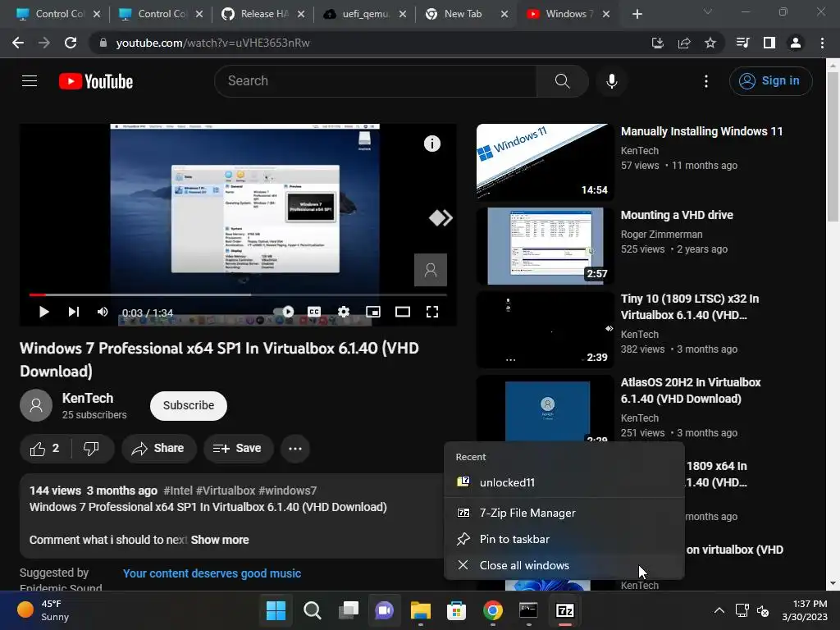Click the search magnifier button
This screenshot has height=630, width=840.
[562, 81]
